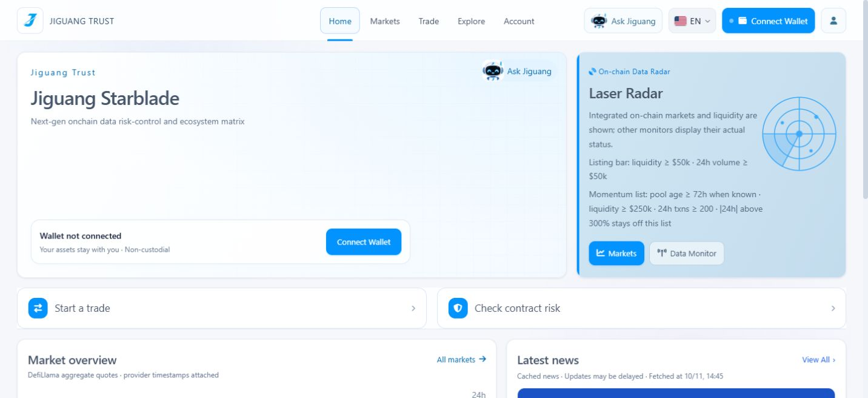Click the Latest news heading

[x=548, y=360]
